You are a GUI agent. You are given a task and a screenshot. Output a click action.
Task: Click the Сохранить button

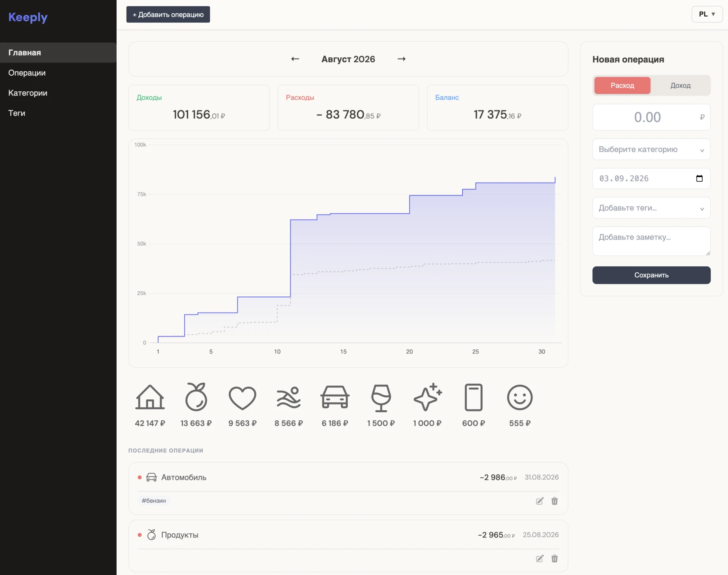[651, 275]
